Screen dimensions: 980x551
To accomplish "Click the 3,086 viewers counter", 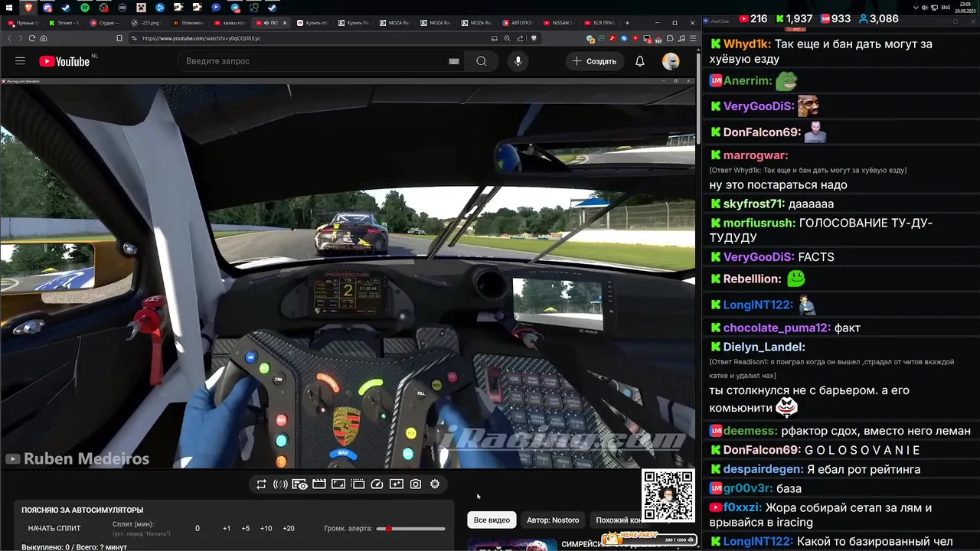I will 878,18.
